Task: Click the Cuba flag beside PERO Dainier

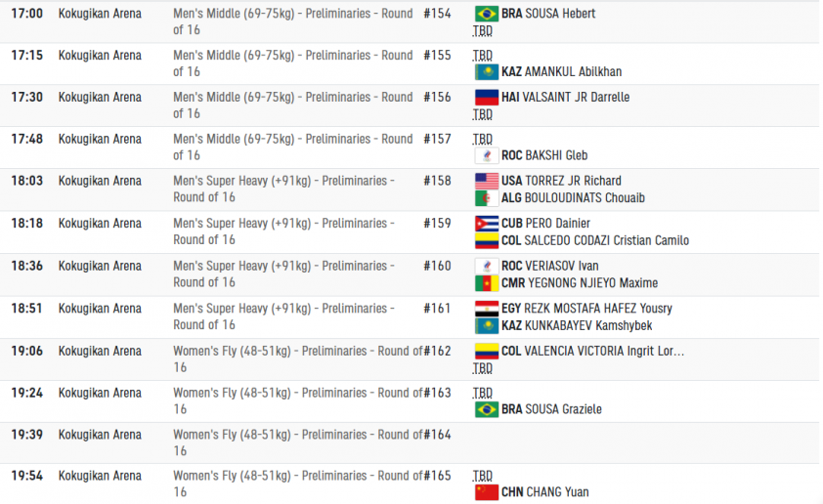Action: (x=487, y=224)
